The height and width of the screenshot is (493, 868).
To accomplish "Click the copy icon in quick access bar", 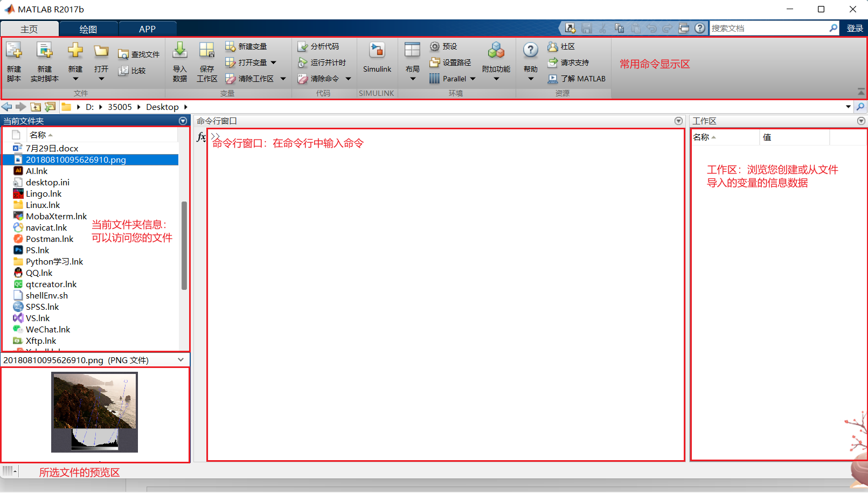I will (619, 28).
